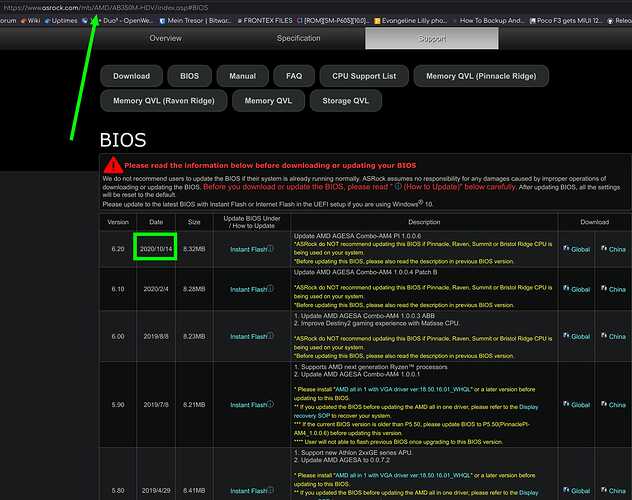Open the How To Backup And... bookmark
This screenshot has width=632, height=500.
[x=488, y=20]
